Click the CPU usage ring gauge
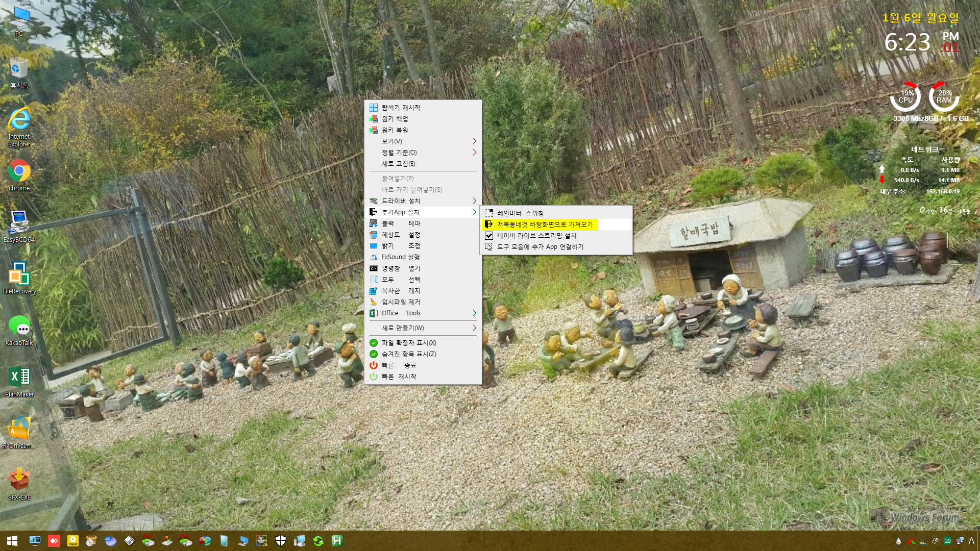The image size is (980, 551). click(905, 96)
